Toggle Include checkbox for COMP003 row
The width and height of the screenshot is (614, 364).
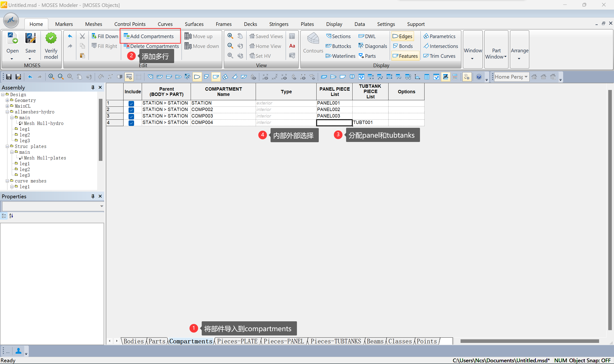point(131,116)
